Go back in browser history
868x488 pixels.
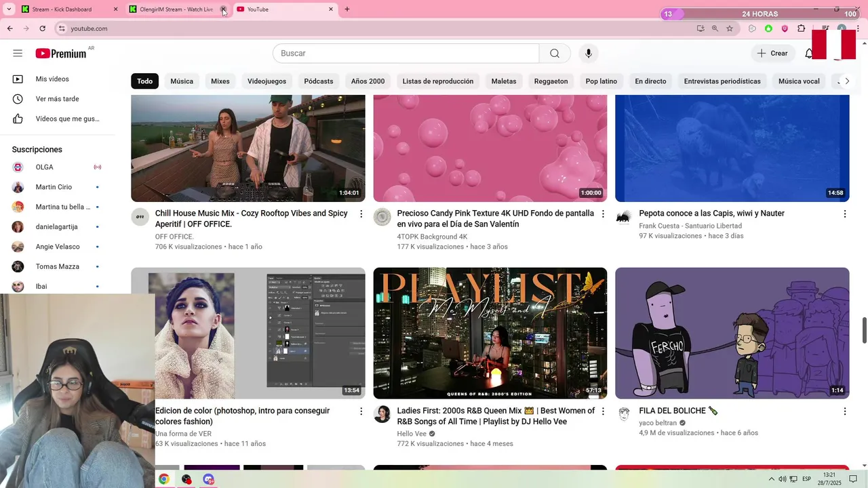(x=10, y=28)
